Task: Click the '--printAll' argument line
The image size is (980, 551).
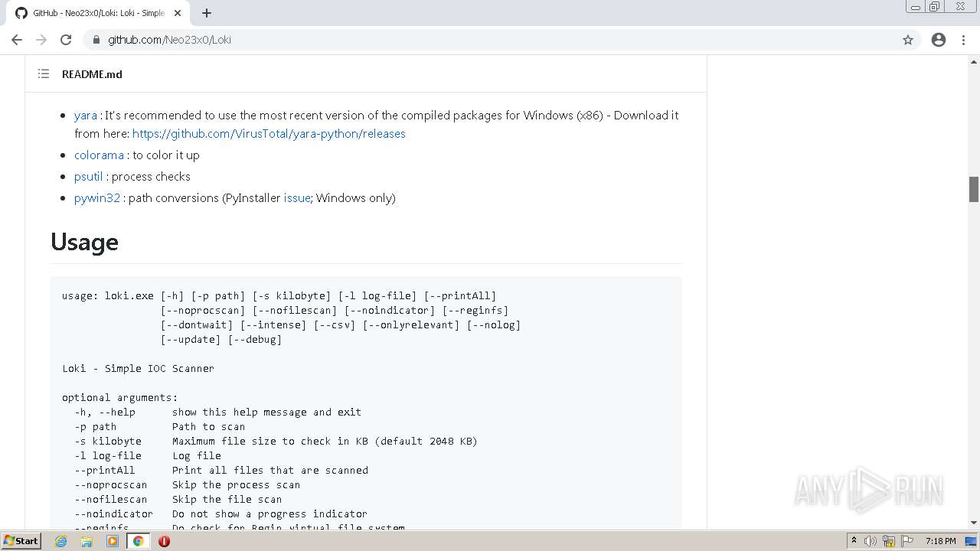Action: point(220,470)
